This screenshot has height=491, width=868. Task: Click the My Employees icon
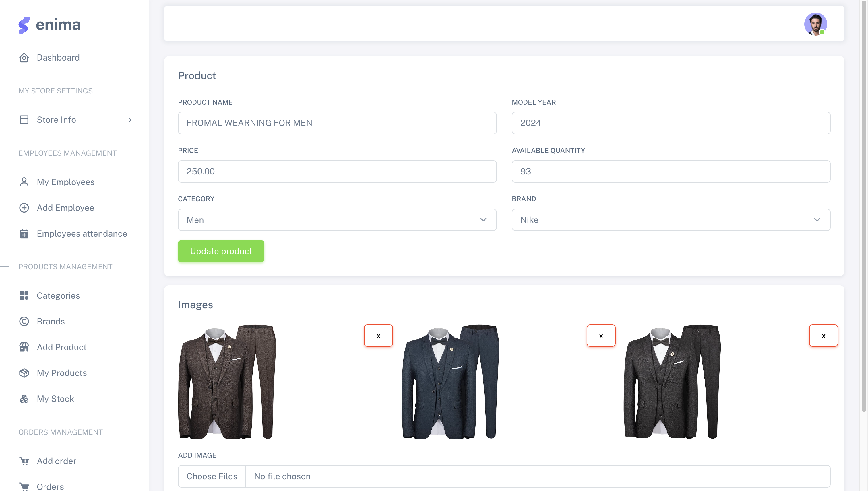[x=24, y=181]
